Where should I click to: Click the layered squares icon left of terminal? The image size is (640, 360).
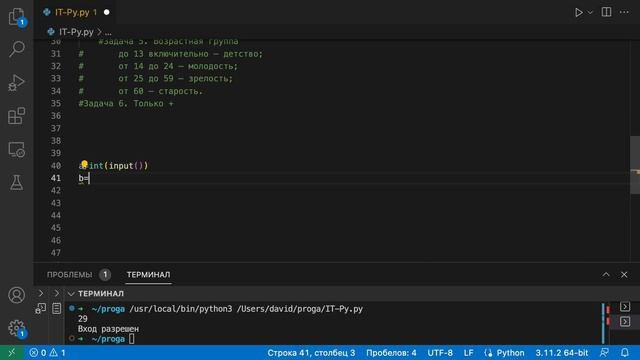click(40, 308)
